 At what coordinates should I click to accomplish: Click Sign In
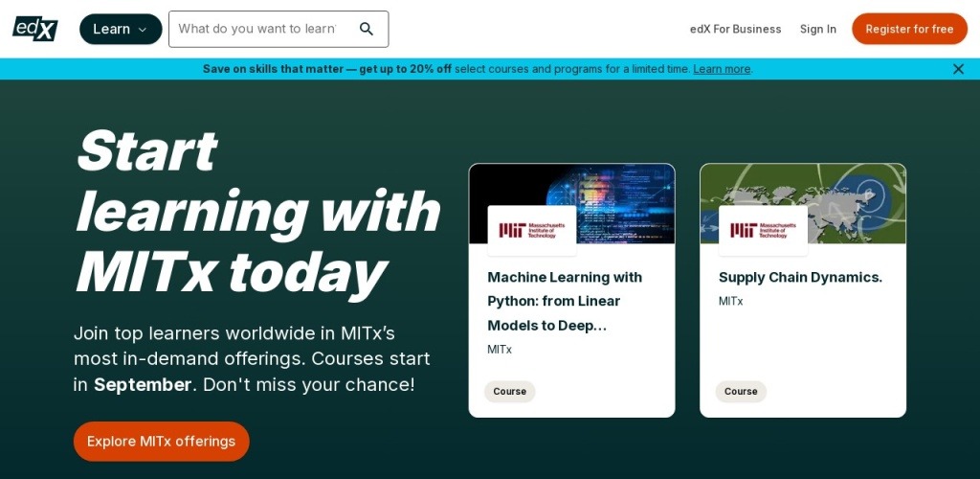[x=818, y=29]
